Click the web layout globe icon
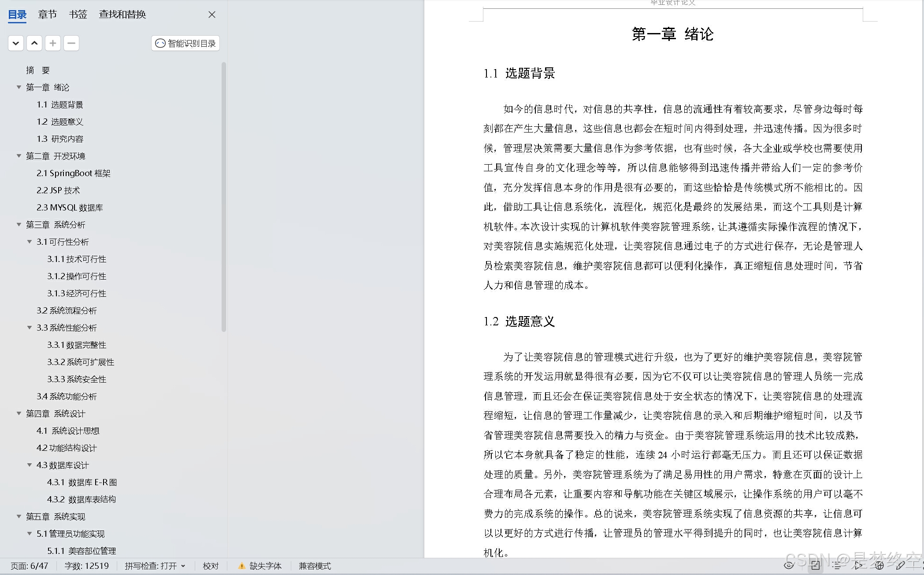Screen dimensions: 924x575 click(879, 565)
